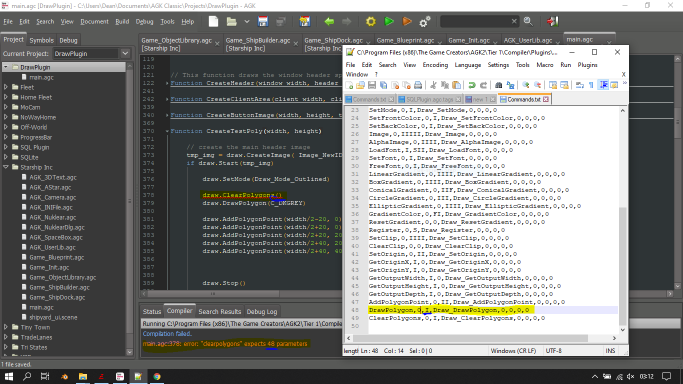Open Replace dialog from Notepad++ toolbar
The height and width of the screenshot is (384, 683).
pos(510,85)
